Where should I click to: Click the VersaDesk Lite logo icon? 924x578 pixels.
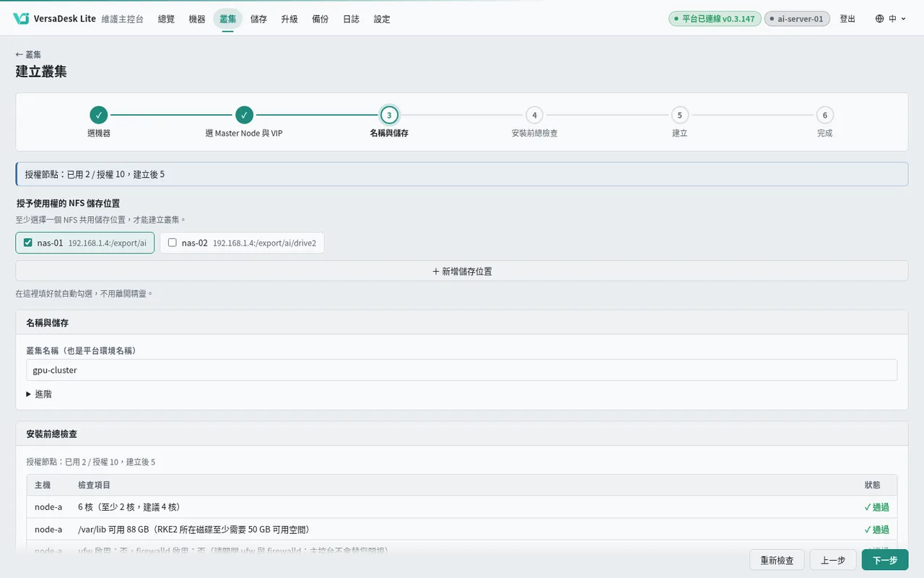click(x=21, y=19)
